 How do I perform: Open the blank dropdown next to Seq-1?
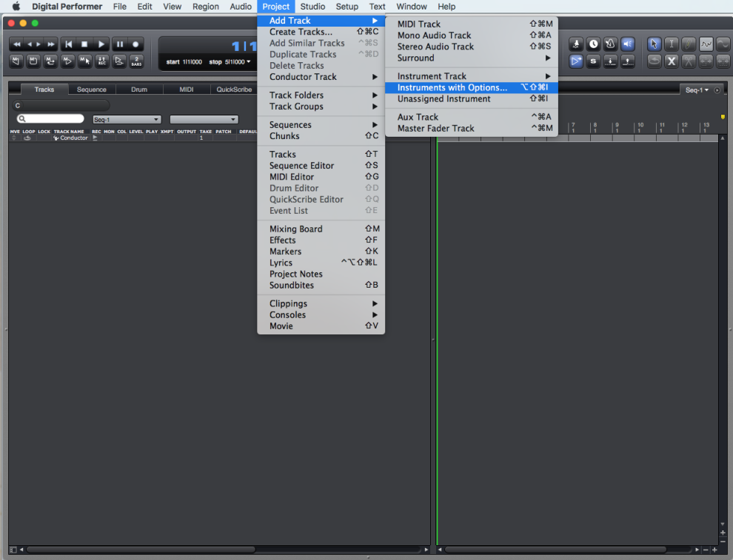point(204,120)
